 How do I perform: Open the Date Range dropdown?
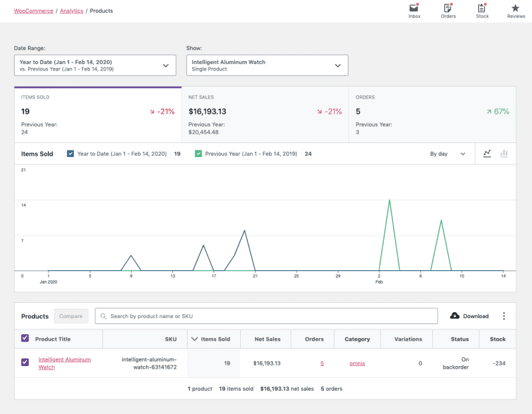(x=94, y=65)
